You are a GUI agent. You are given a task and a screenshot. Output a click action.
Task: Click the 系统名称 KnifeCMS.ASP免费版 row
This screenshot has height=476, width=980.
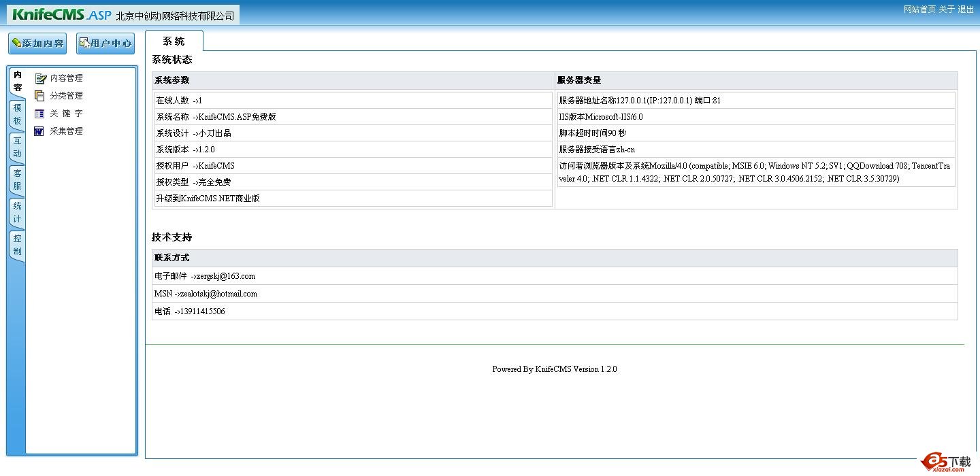(353, 117)
